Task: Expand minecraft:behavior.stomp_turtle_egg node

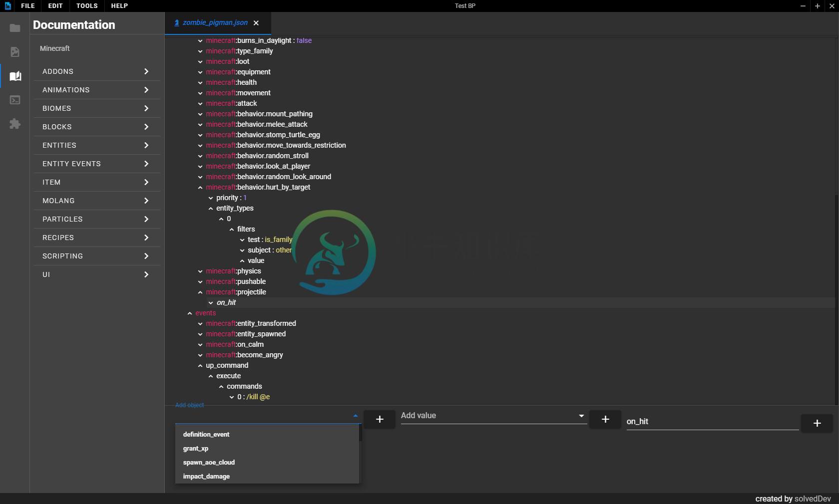Action: 200,135
